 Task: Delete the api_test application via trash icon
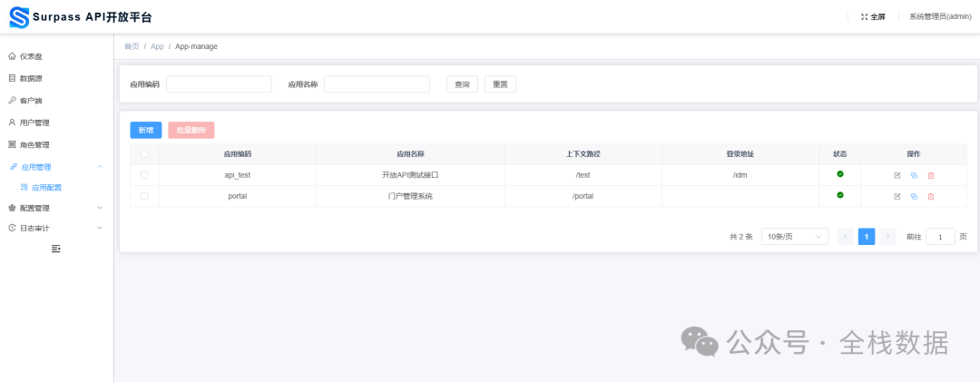pyautogui.click(x=930, y=175)
